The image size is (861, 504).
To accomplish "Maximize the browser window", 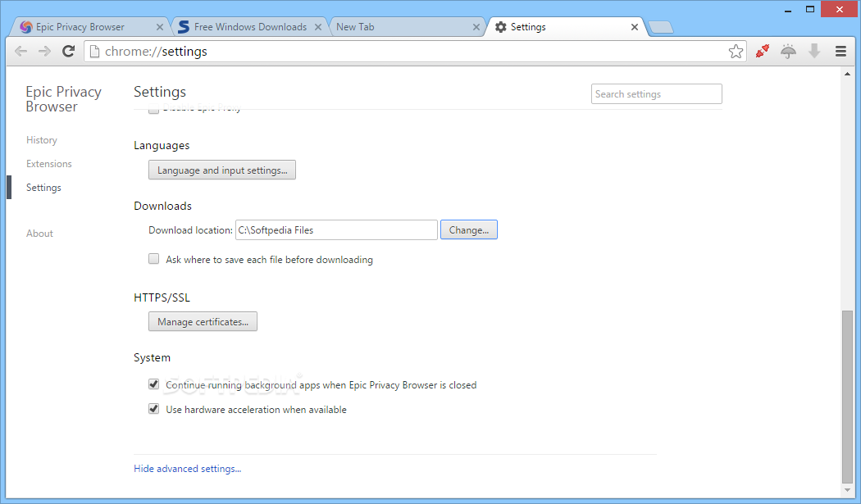I will click(x=810, y=9).
